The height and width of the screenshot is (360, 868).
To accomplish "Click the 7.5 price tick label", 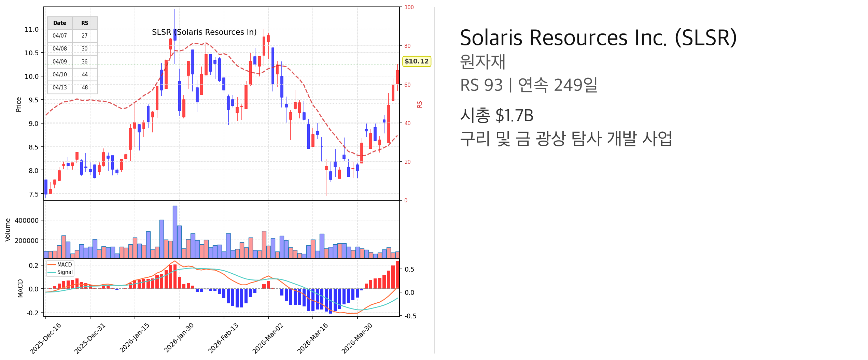I will 33,194.
